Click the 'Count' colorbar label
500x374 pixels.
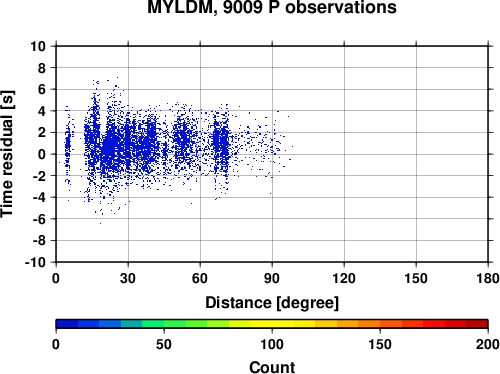coord(272,367)
